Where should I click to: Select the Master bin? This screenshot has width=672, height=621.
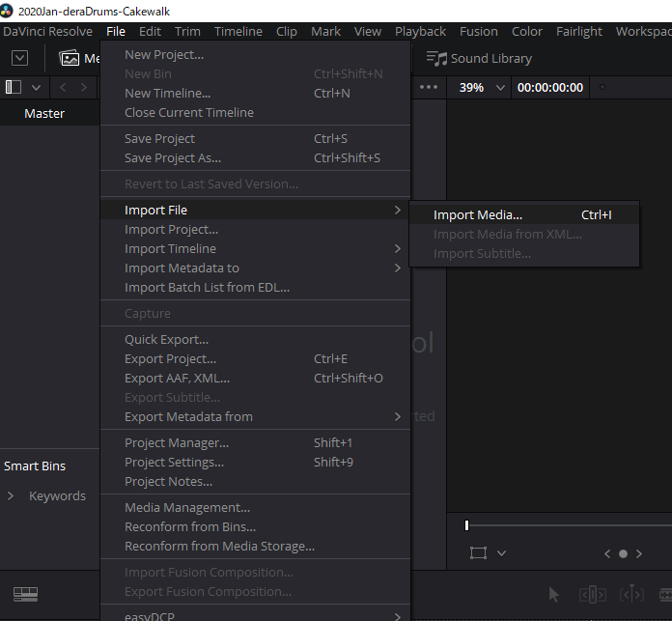click(49, 113)
